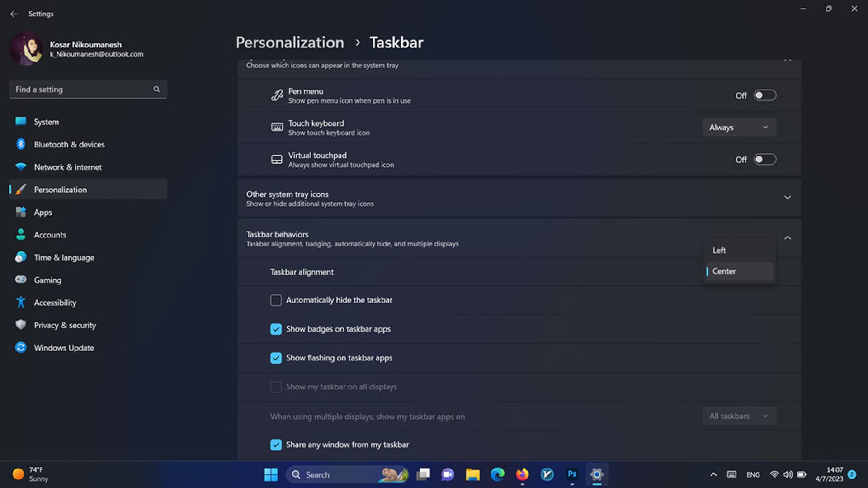Click the Find a setting search box
Image resolution: width=868 pixels, height=488 pixels.
[x=81, y=90]
